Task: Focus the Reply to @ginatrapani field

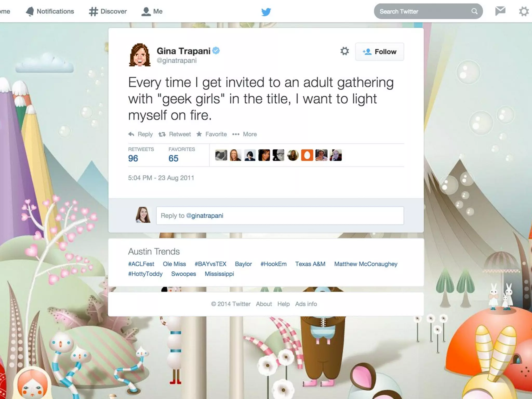Action: 280,216
